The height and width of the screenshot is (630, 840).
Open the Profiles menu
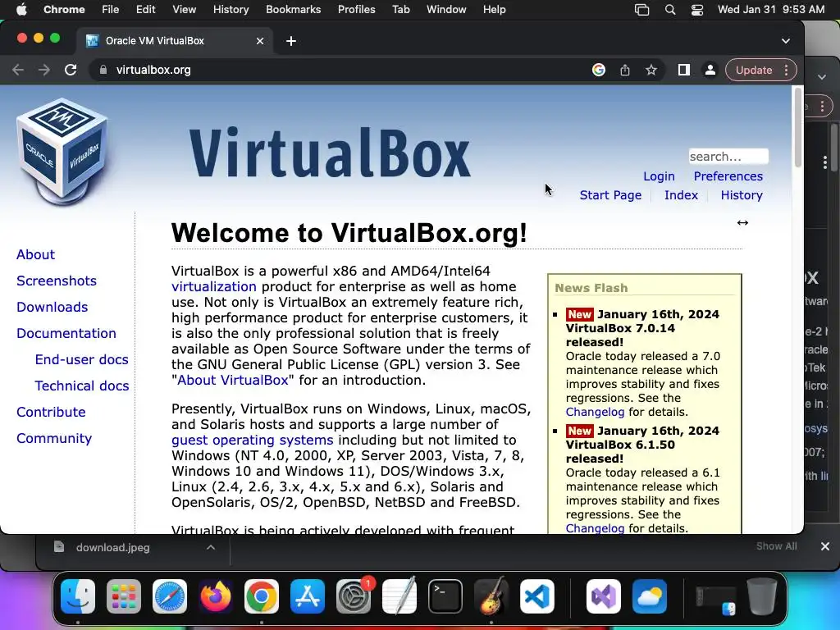pyautogui.click(x=356, y=10)
